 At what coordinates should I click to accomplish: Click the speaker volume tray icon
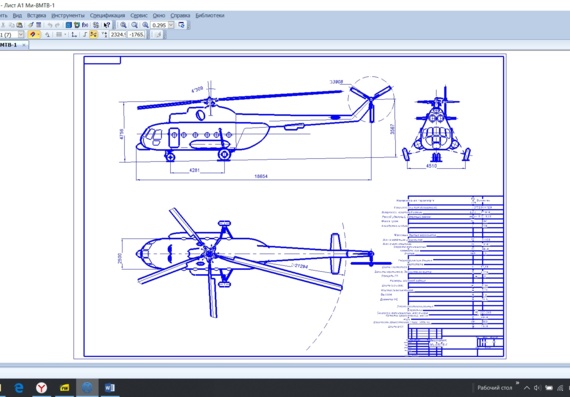(537, 388)
